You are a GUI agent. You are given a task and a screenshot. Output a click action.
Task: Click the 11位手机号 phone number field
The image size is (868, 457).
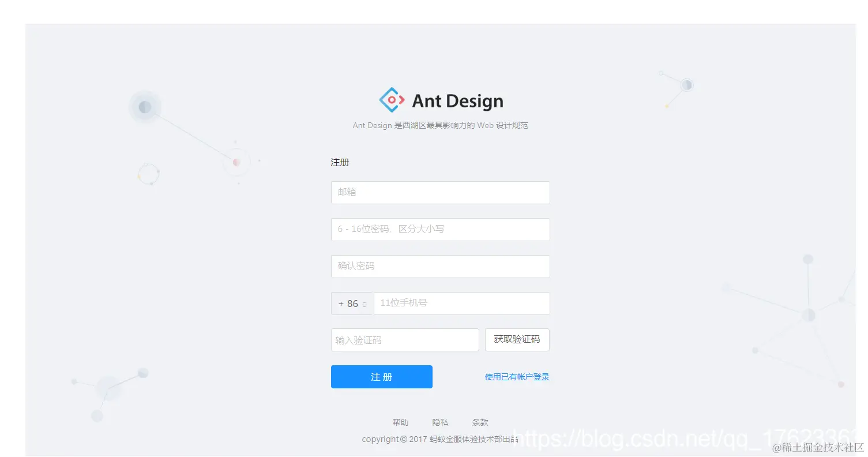461,303
